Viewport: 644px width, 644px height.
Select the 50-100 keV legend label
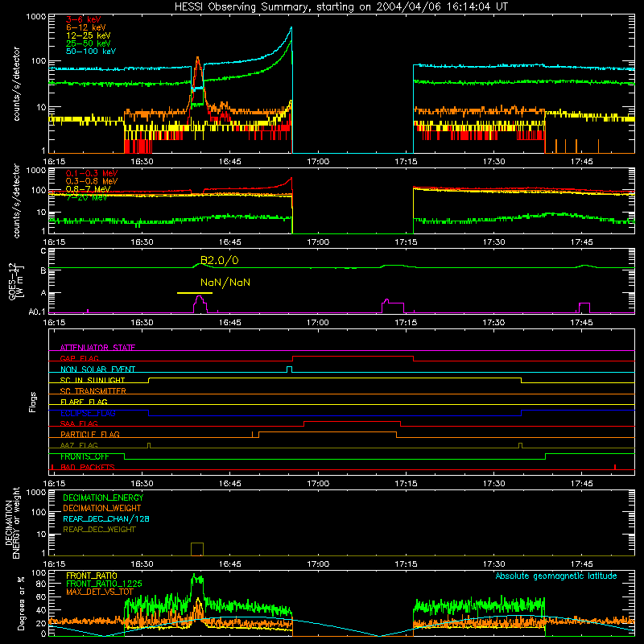click(x=91, y=52)
